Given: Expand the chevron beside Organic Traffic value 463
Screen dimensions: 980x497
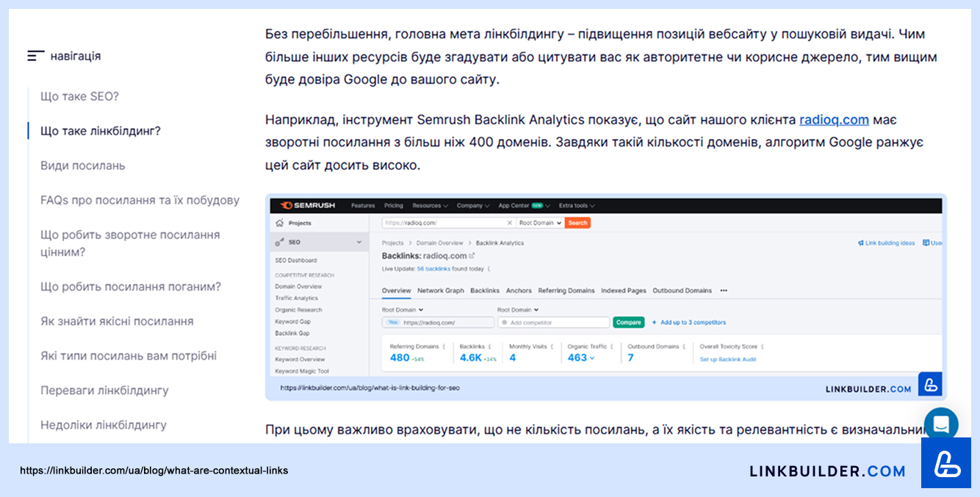Looking at the screenshot, I should coord(592,358).
